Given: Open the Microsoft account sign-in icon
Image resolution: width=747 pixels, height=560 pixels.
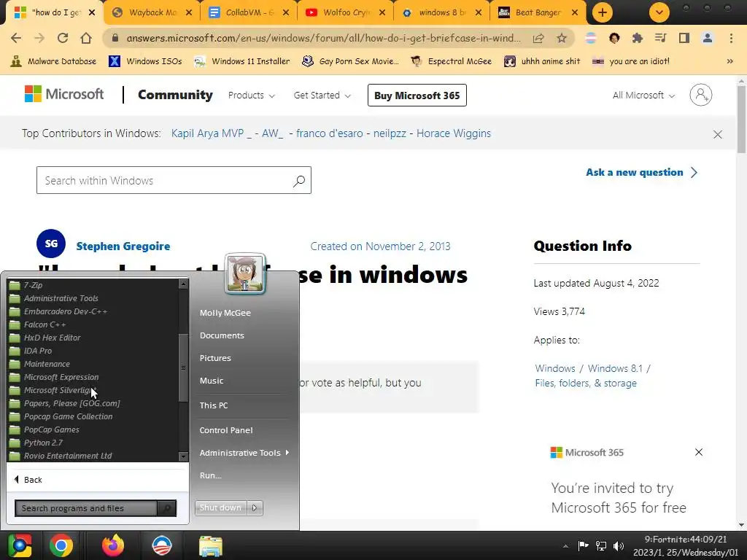Looking at the screenshot, I should pyautogui.click(x=701, y=96).
